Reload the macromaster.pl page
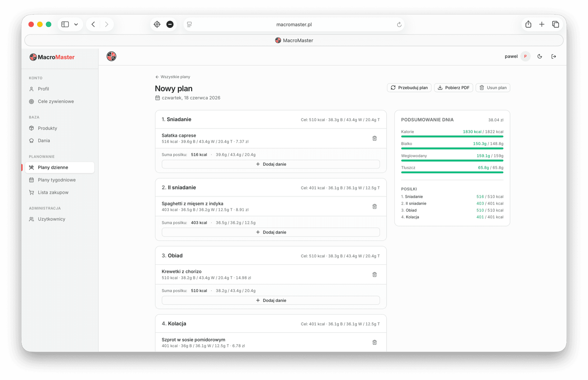The height and width of the screenshot is (380, 588). (399, 25)
